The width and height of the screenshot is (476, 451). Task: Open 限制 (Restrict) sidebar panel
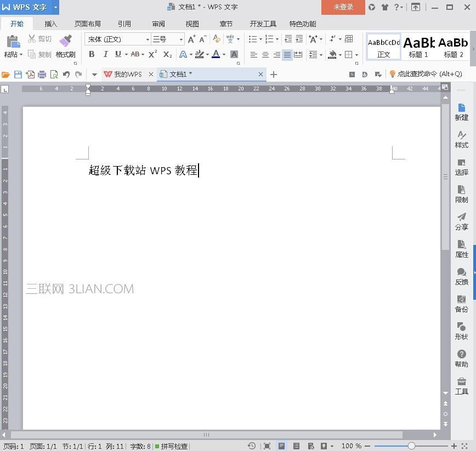[x=461, y=194]
